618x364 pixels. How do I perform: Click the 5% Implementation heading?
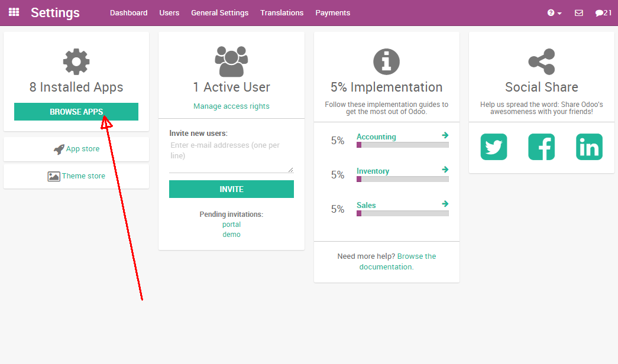pos(387,87)
